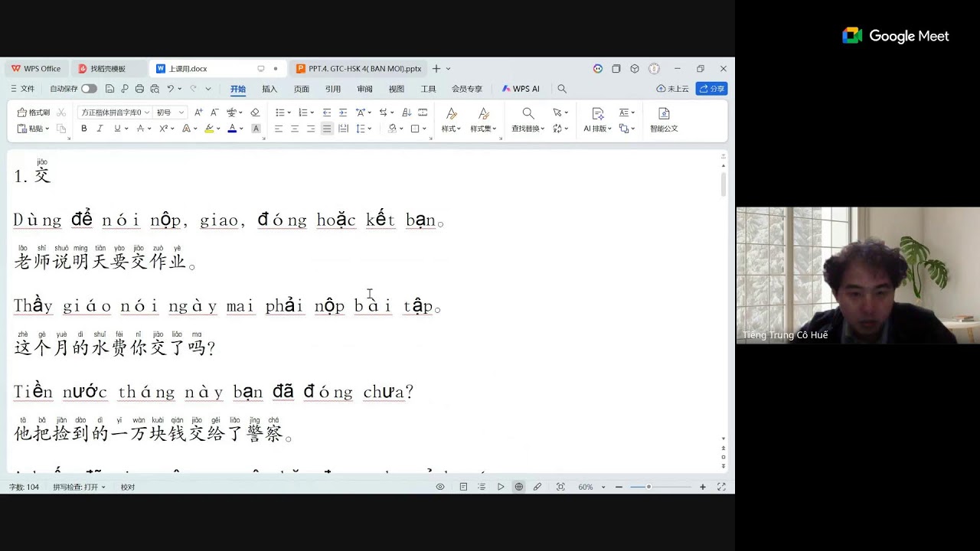
Task: Click Format Painter (格式刷)
Action: coord(34,112)
